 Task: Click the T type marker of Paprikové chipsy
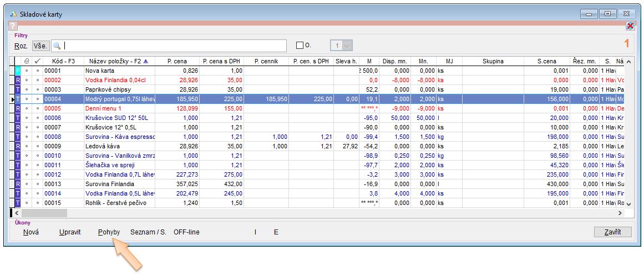(x=18, y=89)
